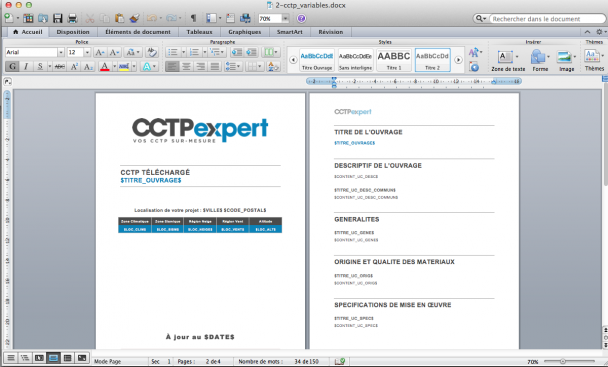Viewport: 608px width, 367px height.
Task: Insert an Image from ribbon
Action: point(566,61)
